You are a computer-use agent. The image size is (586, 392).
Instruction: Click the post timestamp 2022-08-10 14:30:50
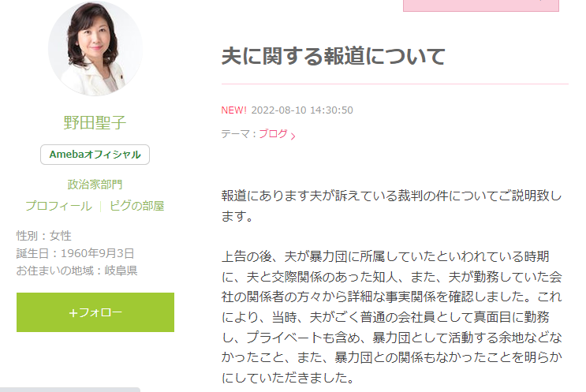[x=302, y=110]
